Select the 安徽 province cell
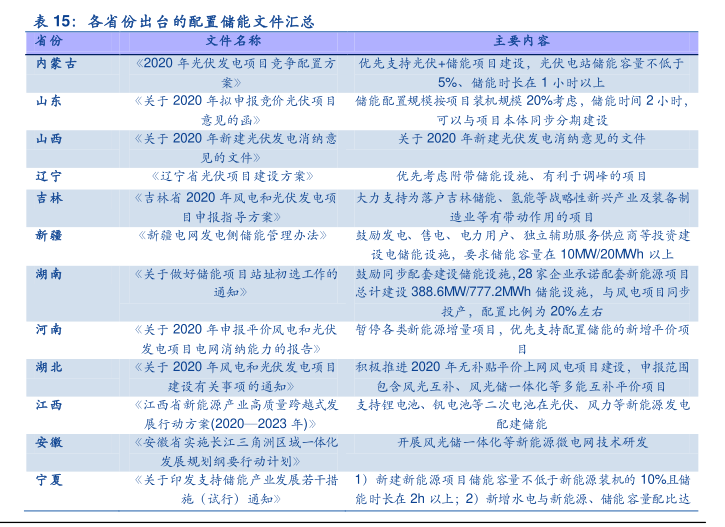The width and height of the screenshot is (725, 527). tap(48, 442)
